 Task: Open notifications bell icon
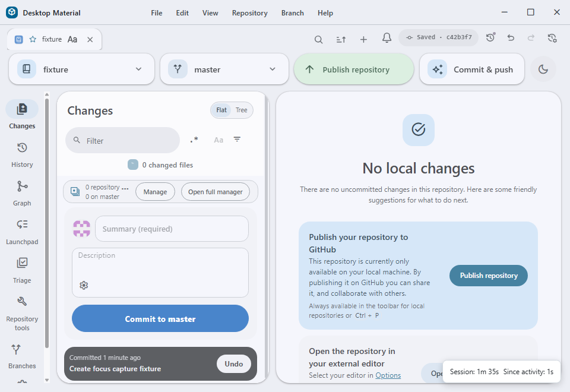point(387,38)
